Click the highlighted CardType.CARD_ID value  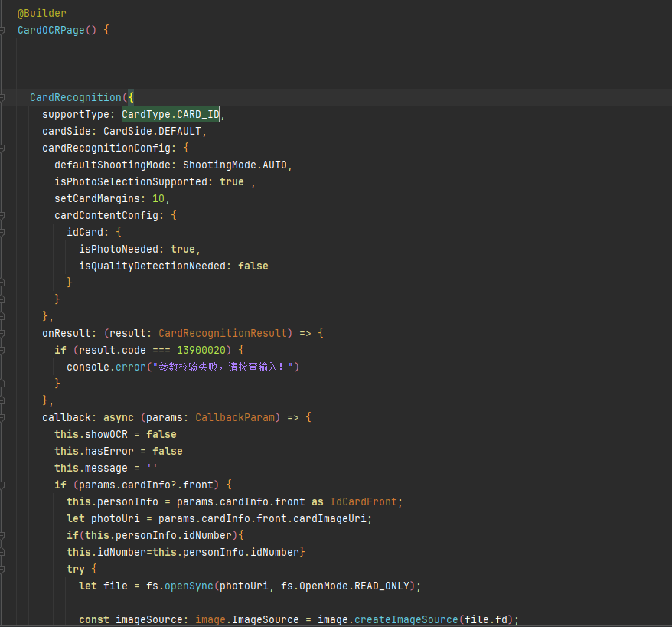(x=171, y=115)
